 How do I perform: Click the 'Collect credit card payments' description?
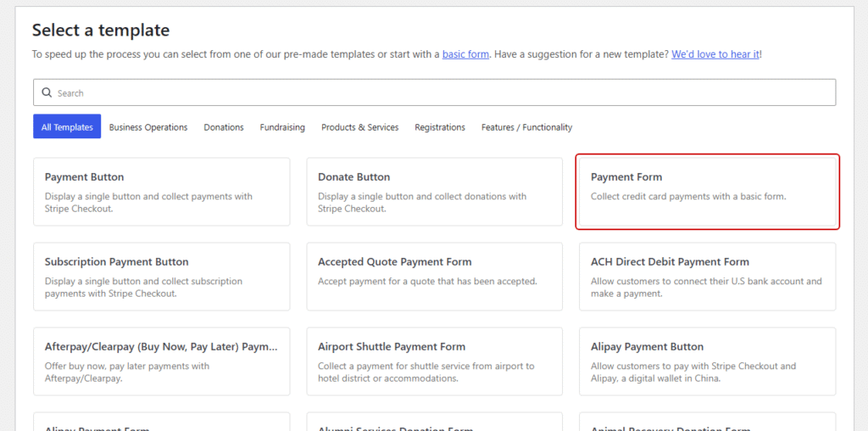(x=688, y=196)
